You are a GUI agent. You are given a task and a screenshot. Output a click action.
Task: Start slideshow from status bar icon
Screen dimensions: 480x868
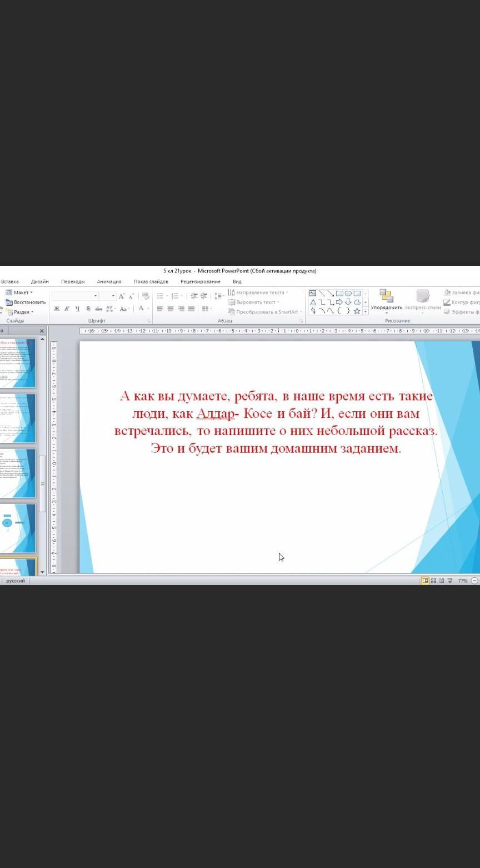[449, 581]
